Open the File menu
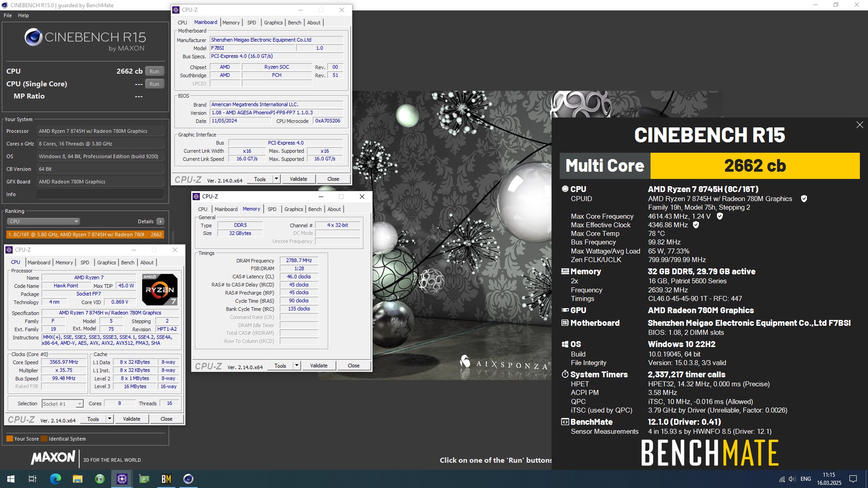This screenshot has width=868, height=488. click(8, 15)
